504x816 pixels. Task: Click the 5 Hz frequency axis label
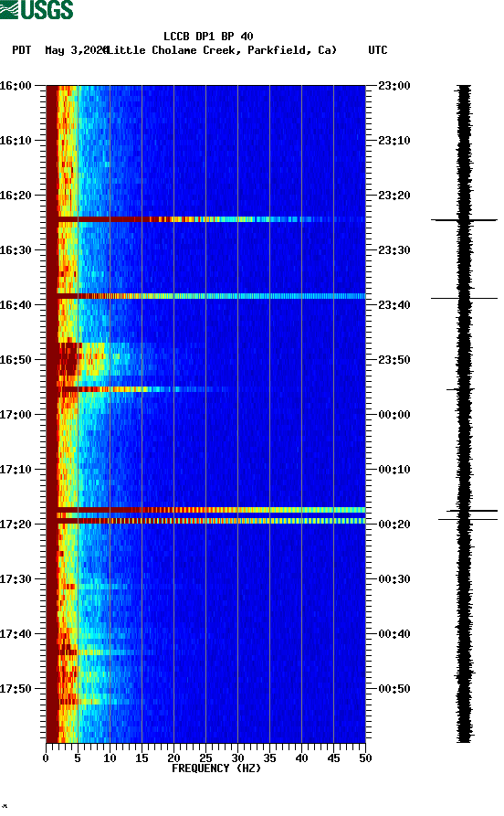tap(78, 758)
